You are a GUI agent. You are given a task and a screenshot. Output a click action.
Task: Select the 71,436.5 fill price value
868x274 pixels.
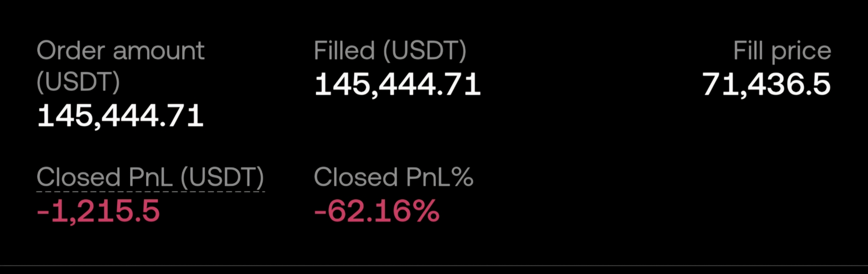tap(766, 84)
